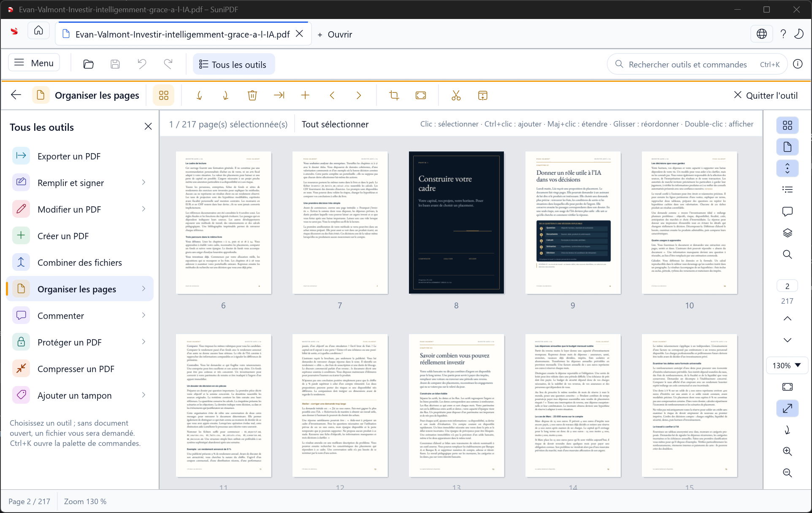Select Exporter un PDF tool
Image resolution: width=812 pixels, height=513 pixels.
point(80,156)
